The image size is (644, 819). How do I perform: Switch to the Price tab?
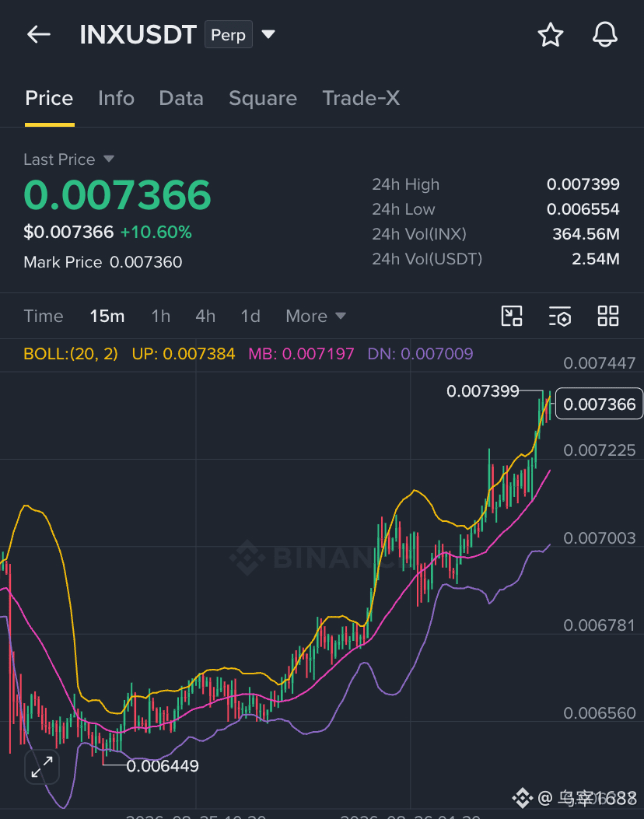[49, 98]
